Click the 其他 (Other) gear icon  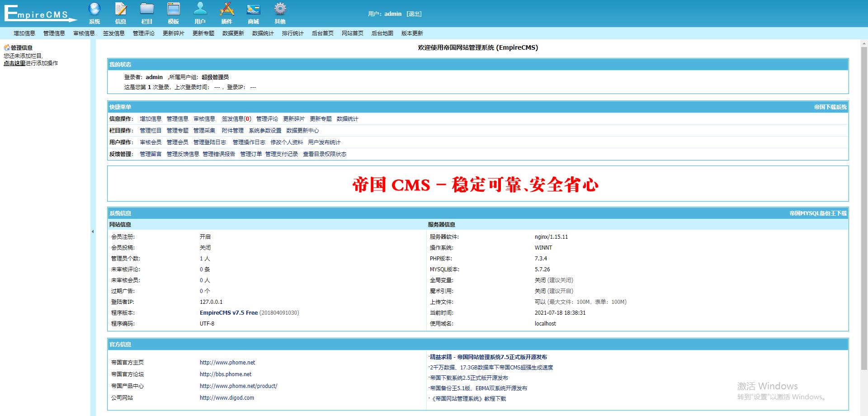280,13
